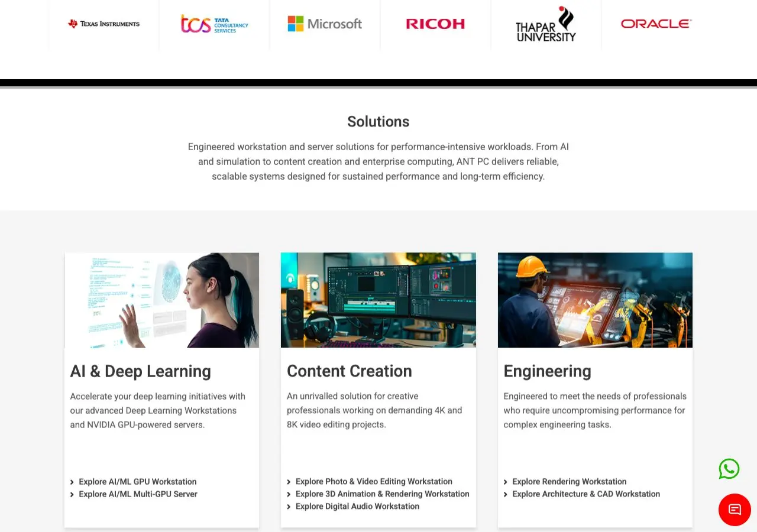Open Explore AI/ML Multi-GPU Server link
The width and height of the screenshot is (757, 532).
138,494
